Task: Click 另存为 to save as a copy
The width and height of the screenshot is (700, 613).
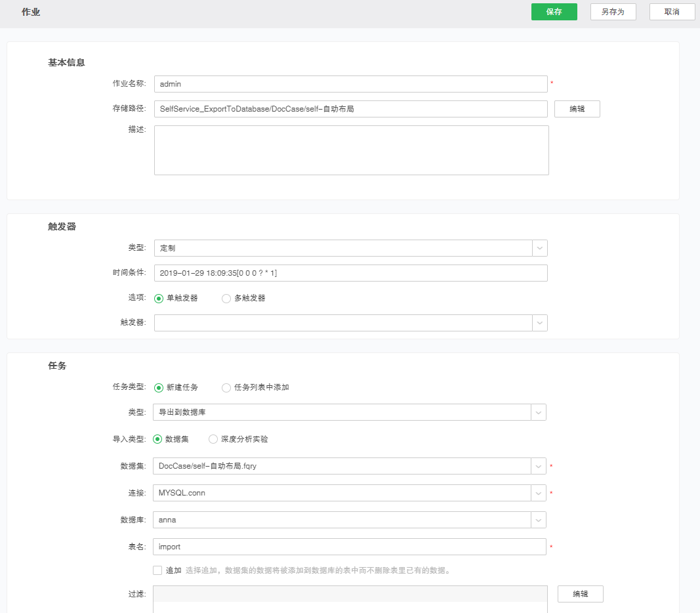Action: click(x=613, y=11)
